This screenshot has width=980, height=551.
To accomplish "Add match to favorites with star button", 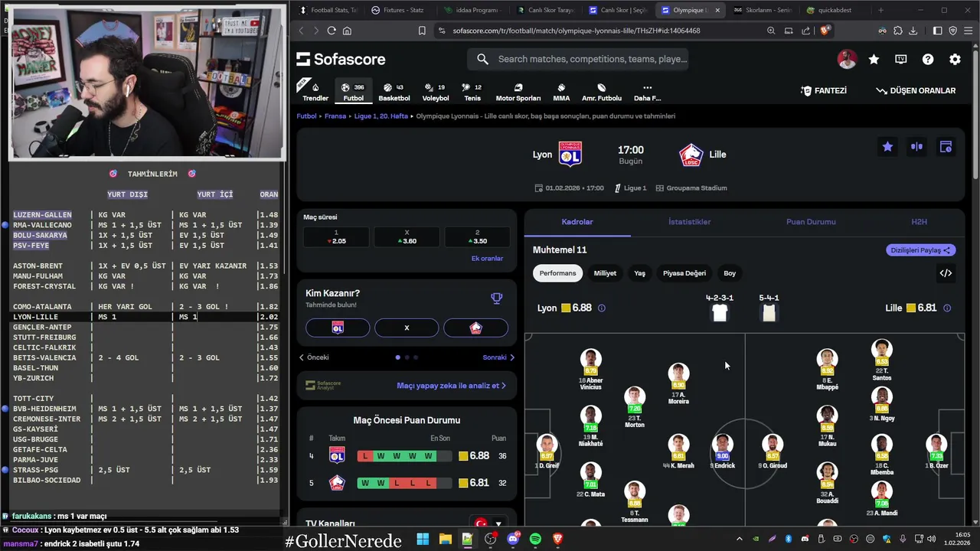I will click(887, 146).
